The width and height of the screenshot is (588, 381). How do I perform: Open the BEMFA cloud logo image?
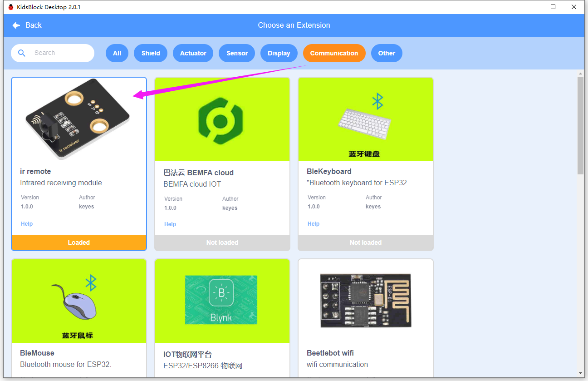222,119
